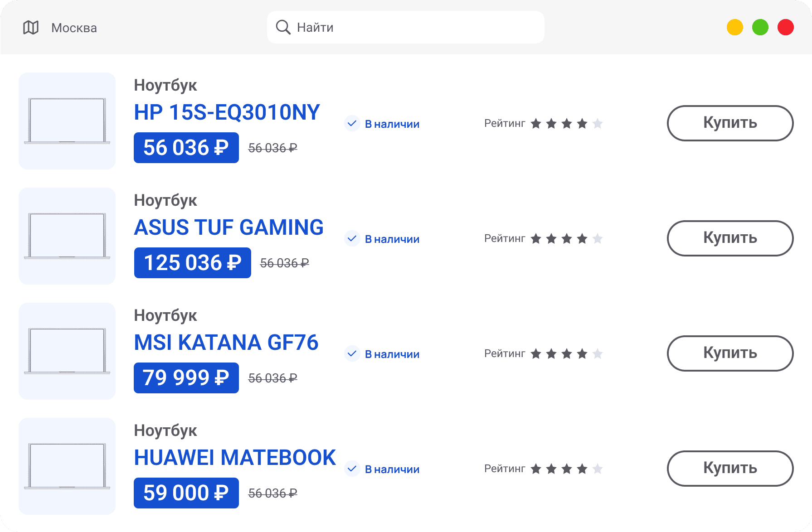Open the MSI KATANA GF76 product title

(226, 343)
